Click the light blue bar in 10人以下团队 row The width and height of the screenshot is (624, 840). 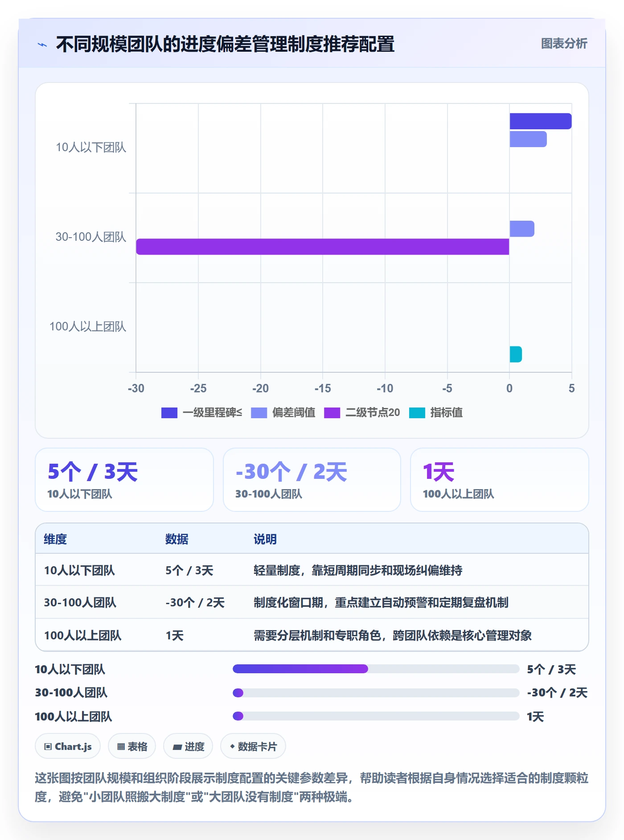tap(528, 139)
